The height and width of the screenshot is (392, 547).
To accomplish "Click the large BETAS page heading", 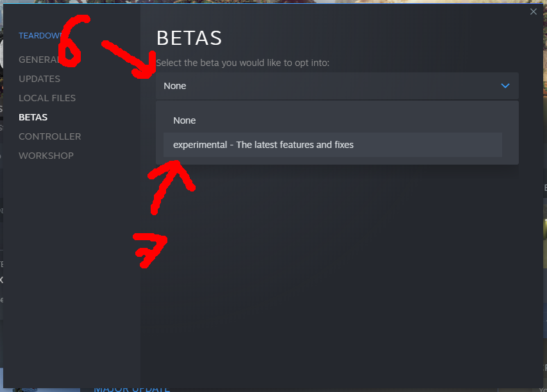I will pyautogui.click(x=189, y=38).
